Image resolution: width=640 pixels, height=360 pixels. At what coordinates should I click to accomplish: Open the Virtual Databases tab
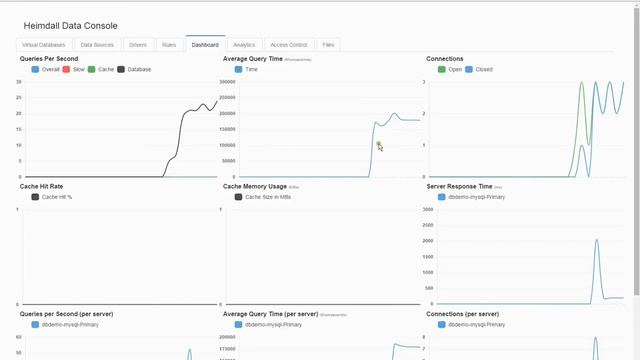(x=44, y=45)
